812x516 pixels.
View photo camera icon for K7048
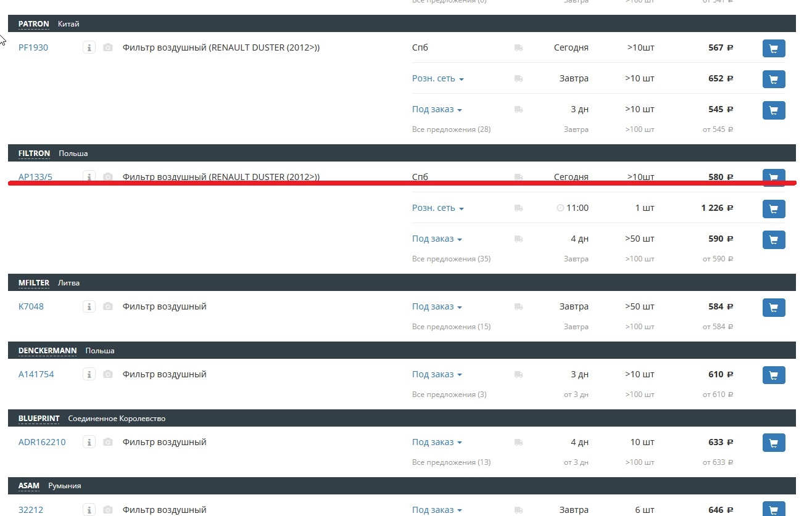(108, 306)
